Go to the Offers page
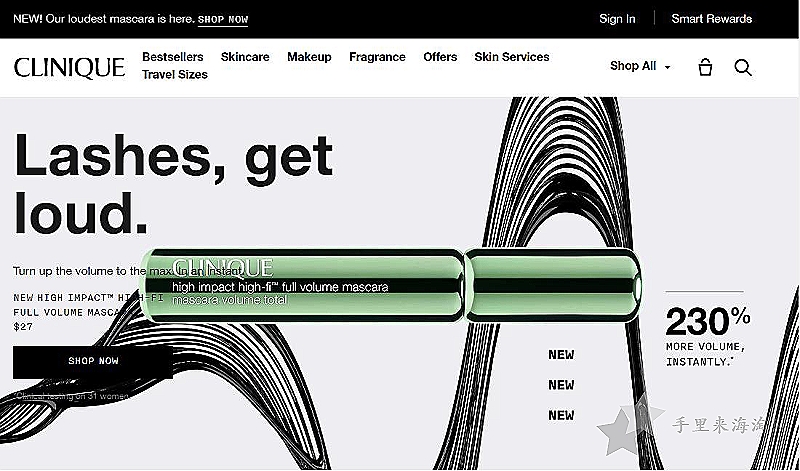 point(440,57)
